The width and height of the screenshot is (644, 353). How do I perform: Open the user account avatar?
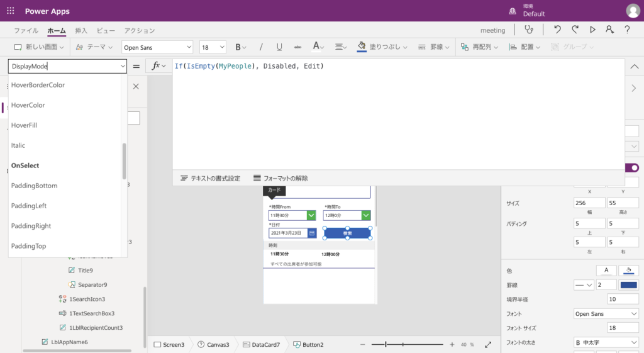tap(633, 11)
